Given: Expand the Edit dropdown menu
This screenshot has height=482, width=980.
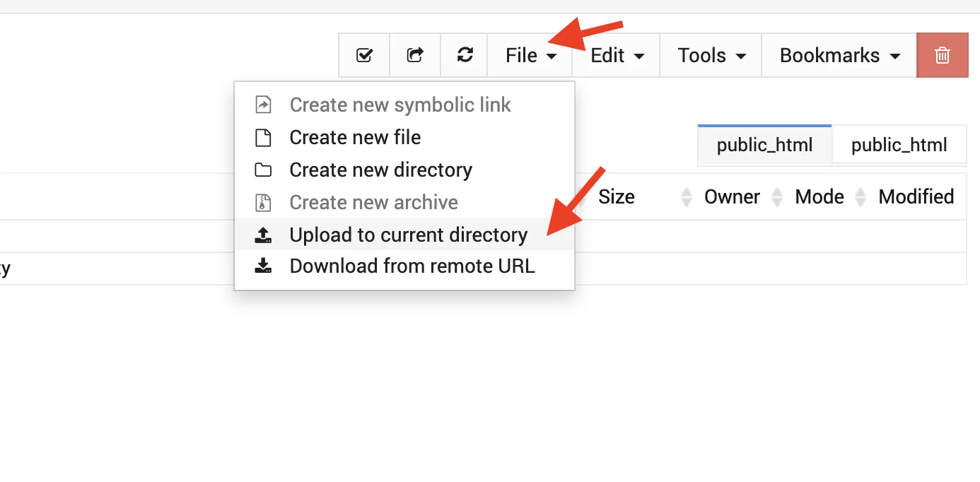Looking at the screenshot, I should (617, 55).
